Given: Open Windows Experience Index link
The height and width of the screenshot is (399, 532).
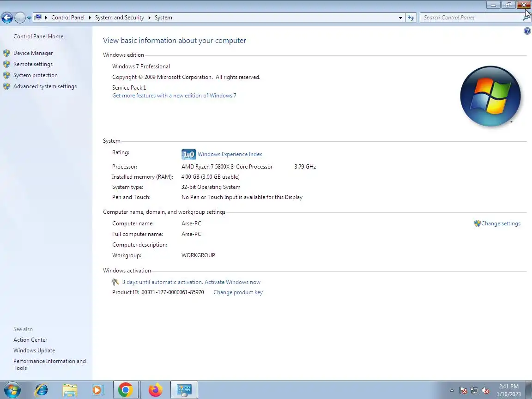Looking at the screenshot, I should (230, 154).
